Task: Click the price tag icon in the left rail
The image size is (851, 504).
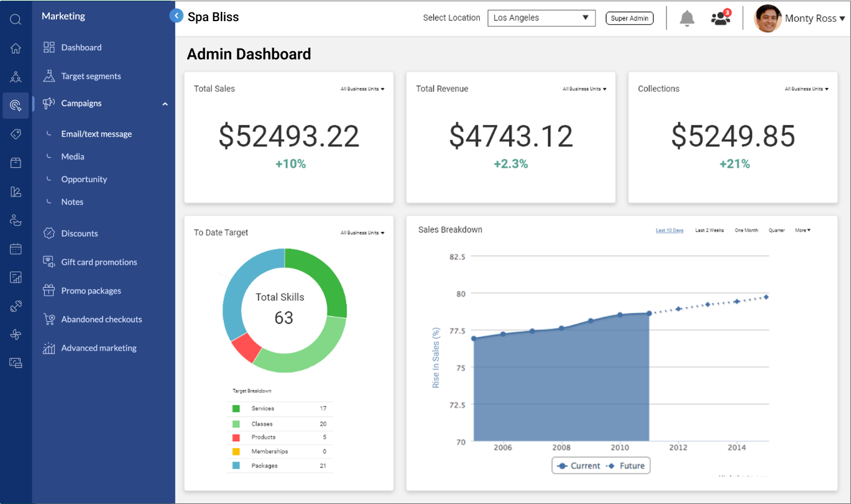Action: pyautogui.click(x=16, y=134)
